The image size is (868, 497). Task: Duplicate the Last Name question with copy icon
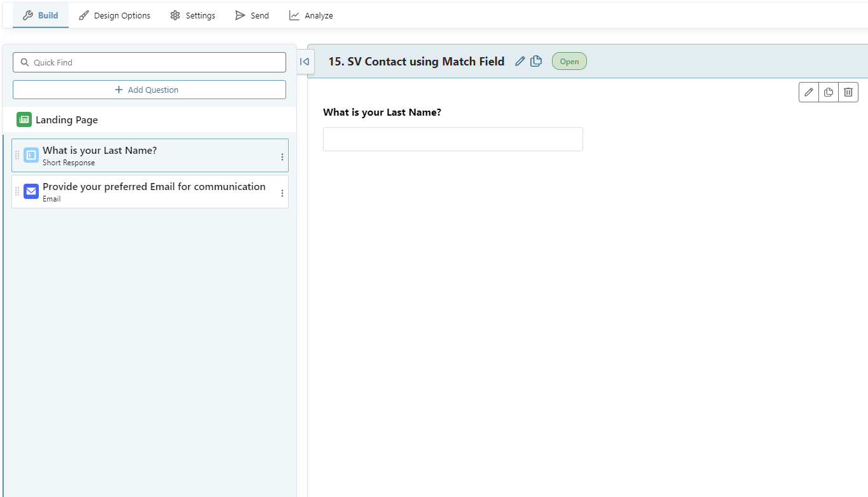(828, 92)
